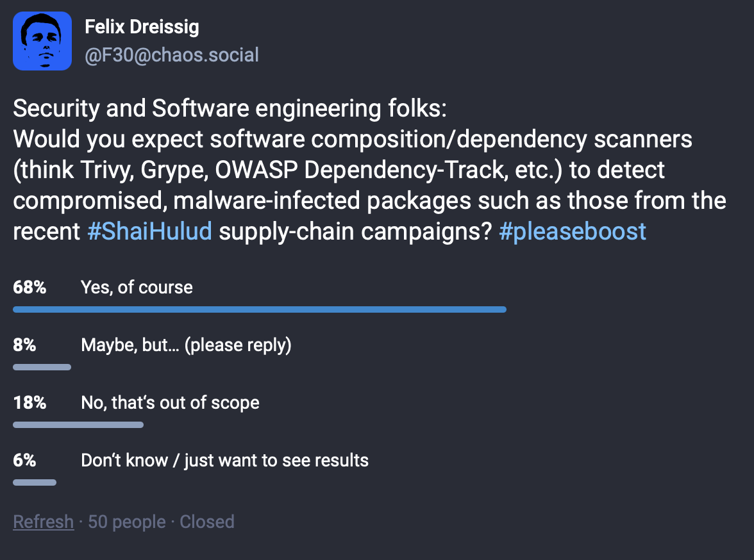Click the 6% result bar
The image size is (754, 560).
click(35, 482)
